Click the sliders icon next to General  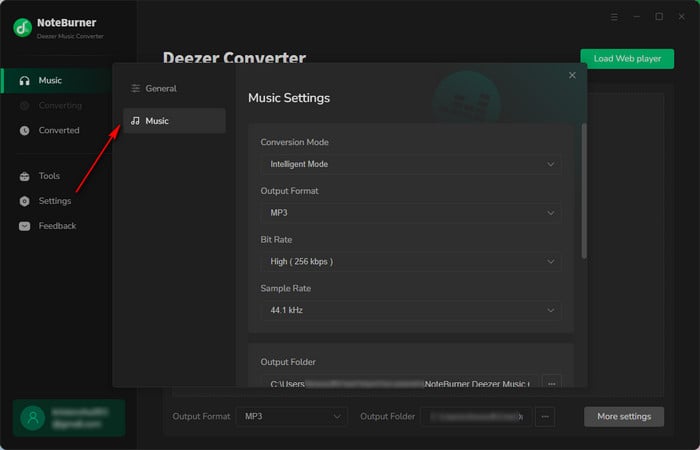[135, 88]
